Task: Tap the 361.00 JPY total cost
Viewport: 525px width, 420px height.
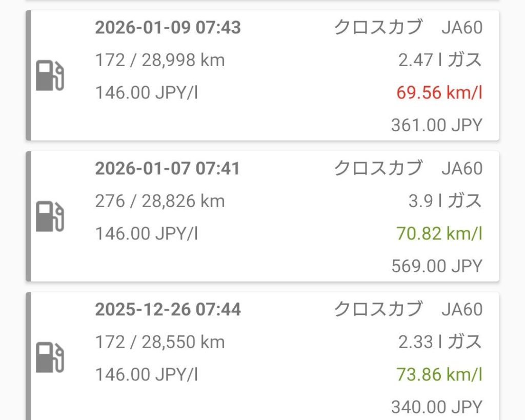Action: [x=436, y=125]
